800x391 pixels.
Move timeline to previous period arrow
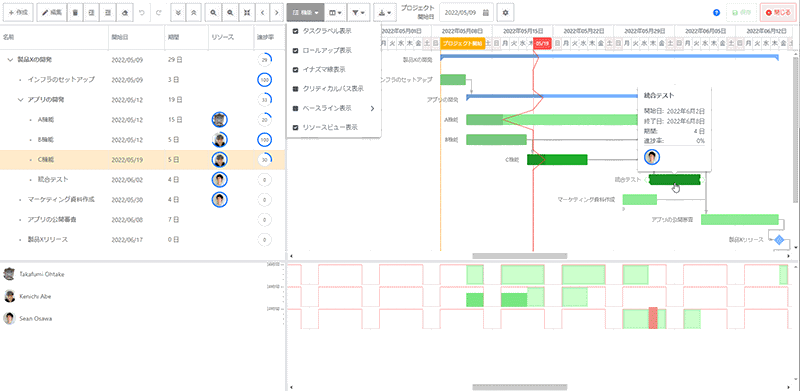click(x=262, y=12)
